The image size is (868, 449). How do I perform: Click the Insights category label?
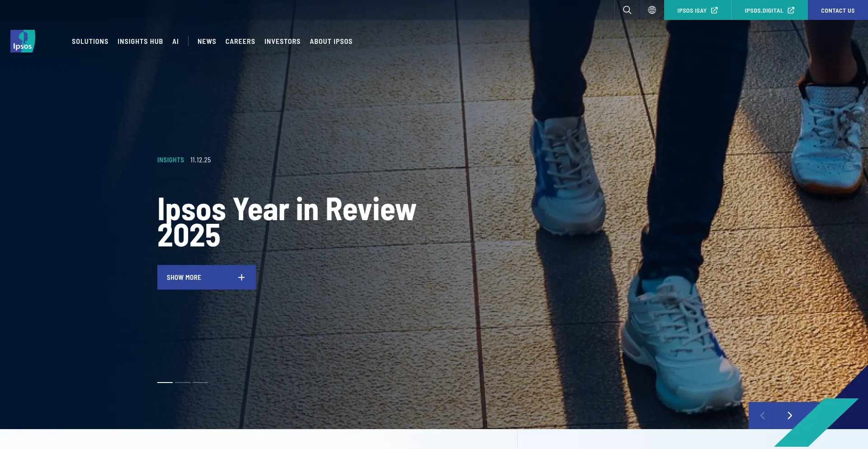[170, 160]
